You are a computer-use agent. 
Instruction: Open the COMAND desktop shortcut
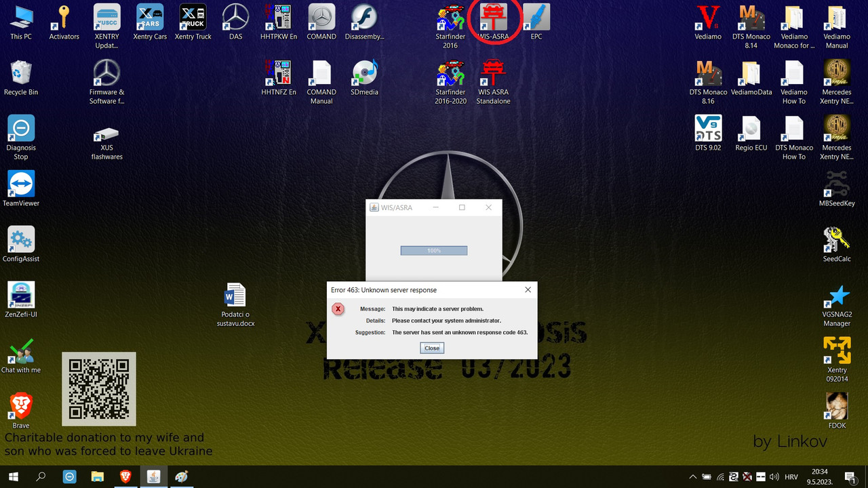(321, 22)
